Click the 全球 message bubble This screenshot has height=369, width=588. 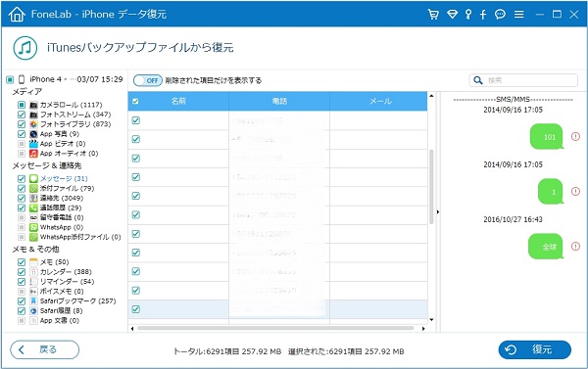pos(547,247)
